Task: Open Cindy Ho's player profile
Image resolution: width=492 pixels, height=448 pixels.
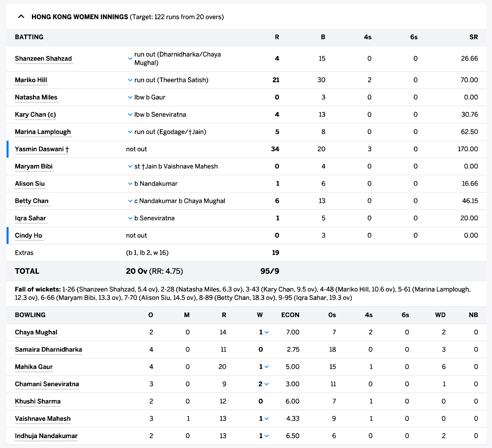Action: [28, 235]
